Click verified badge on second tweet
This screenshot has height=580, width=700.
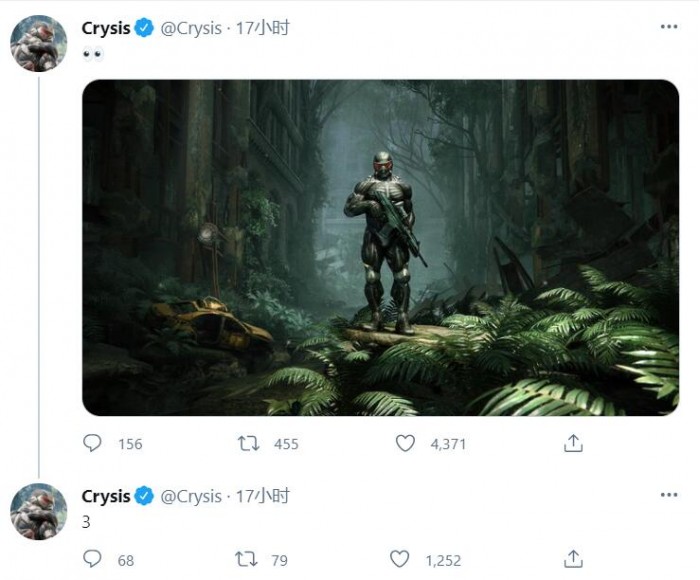(144, 496)
